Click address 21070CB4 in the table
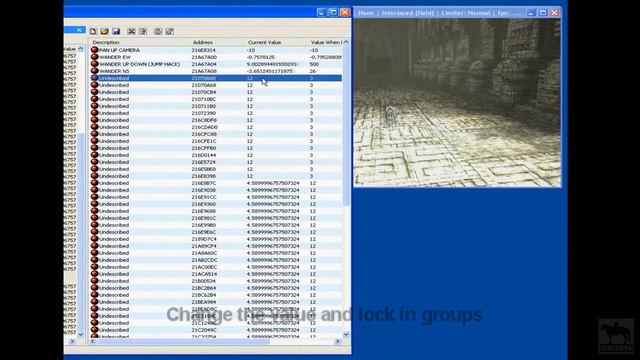This screenshot has height=360, width=640. (x=204, y=92)
